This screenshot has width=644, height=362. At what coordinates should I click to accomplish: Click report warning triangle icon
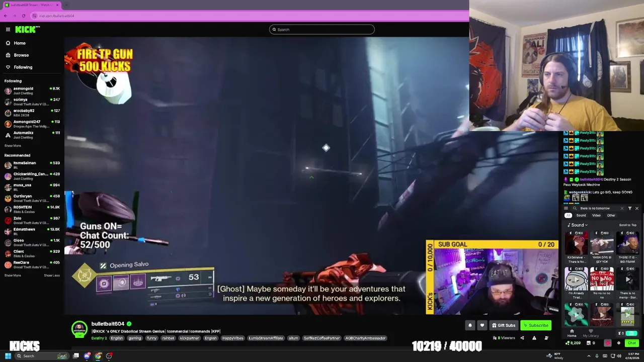pos(534,338)
